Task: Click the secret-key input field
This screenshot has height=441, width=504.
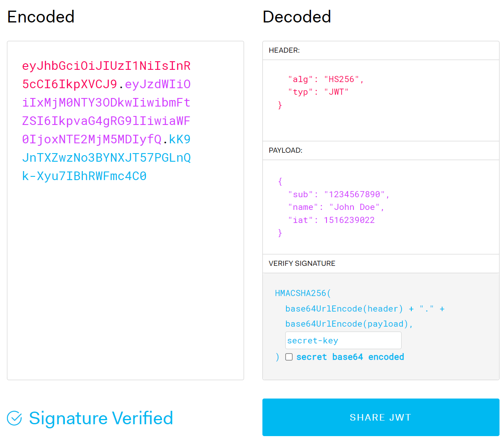Action: coord(343,341)
